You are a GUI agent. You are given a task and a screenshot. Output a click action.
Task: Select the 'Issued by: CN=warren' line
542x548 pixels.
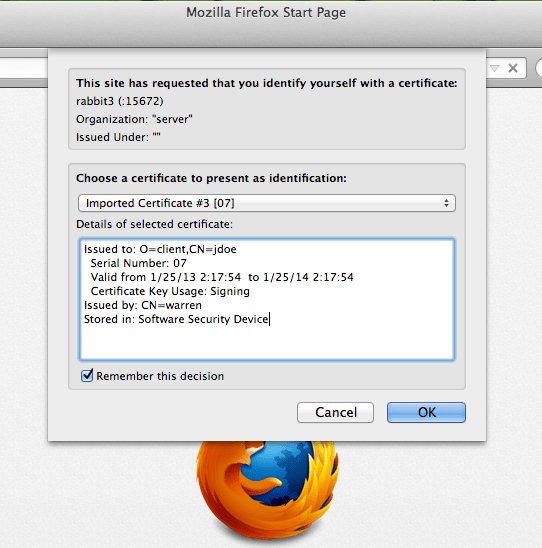pyautogui.click(x=143, y=305)
